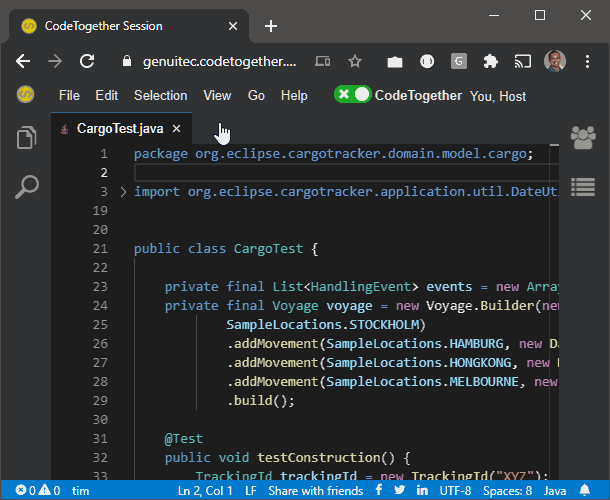Click the package declaration on line 1
Screen dimensions: 610x500
(x=333, y=154)
